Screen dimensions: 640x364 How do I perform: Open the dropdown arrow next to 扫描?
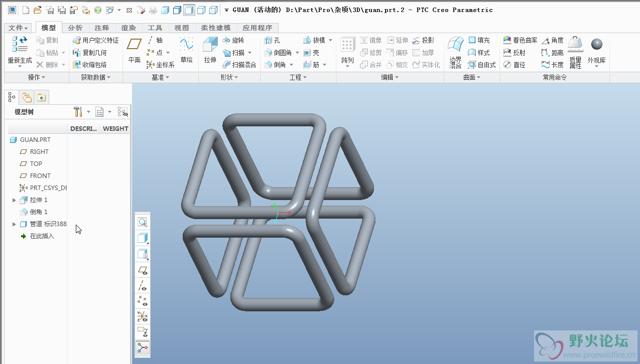[x=250, y=53]
